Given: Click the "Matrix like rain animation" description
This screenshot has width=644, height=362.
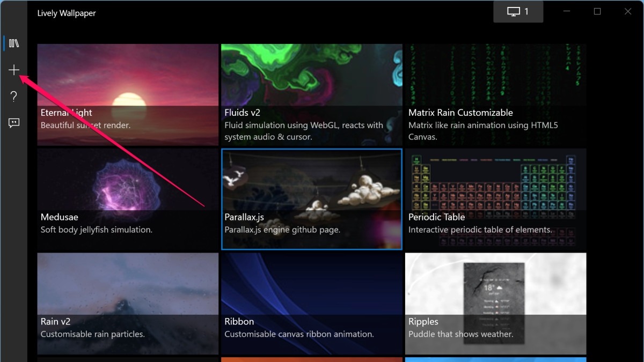Looking at the screenshot, I should (484, 131).
